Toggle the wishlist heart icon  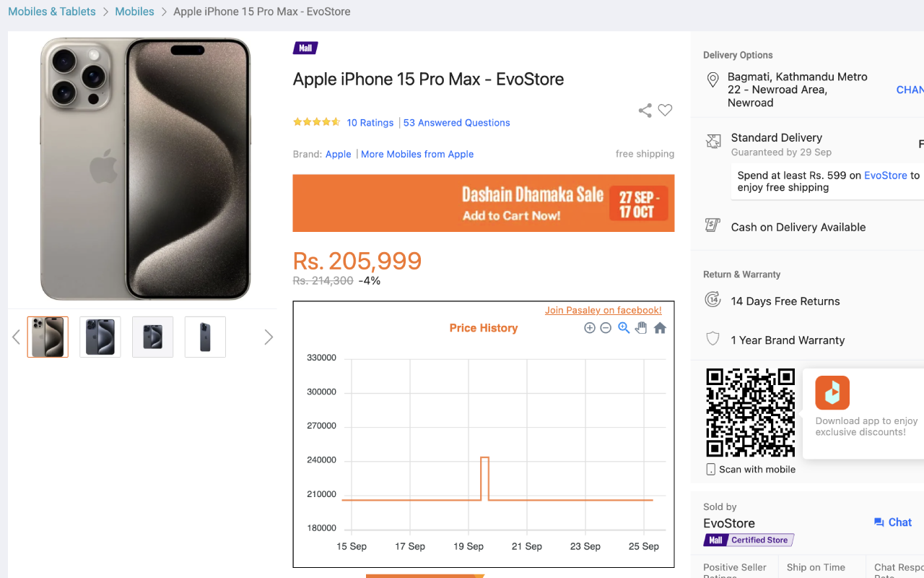coord(665,110)
